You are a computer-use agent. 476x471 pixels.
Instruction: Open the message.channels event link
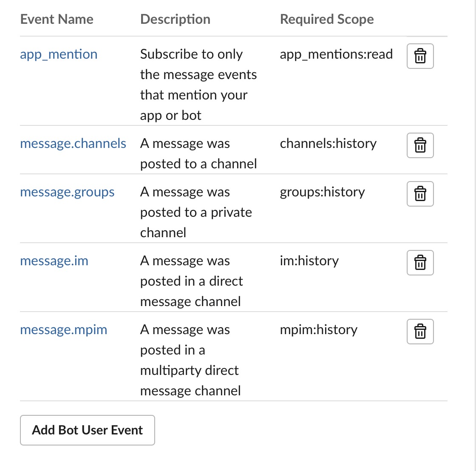click(x=73, y=144)
